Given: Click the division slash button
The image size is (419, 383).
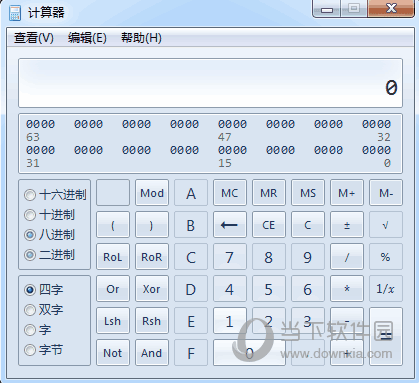Looking at the screenshot, I should (x=347, y=257).
